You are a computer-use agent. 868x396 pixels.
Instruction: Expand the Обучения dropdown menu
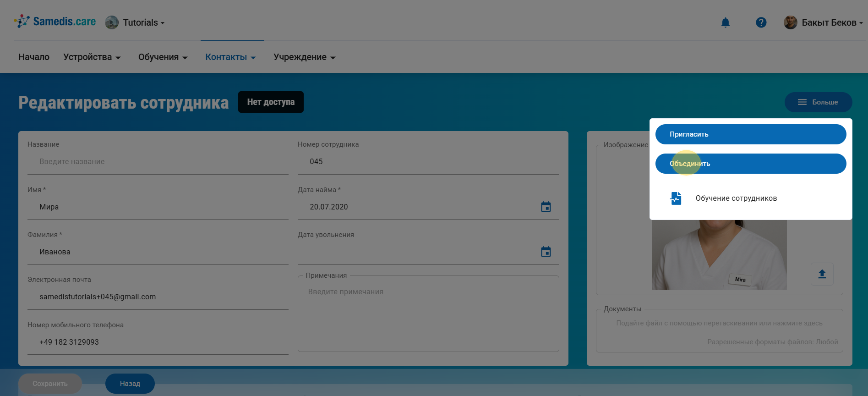pos(163,57)
